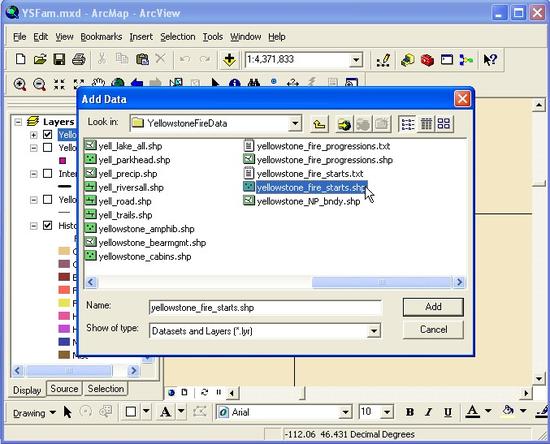Image resolution: width=550 pixels, height=444 pixels.
Task: Click Connect to Folder icon in dialog
Action: click(344, 124)
